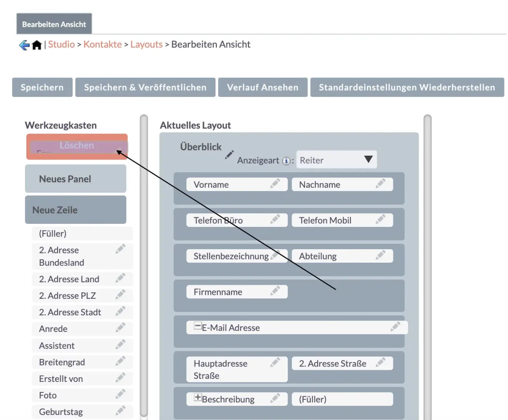Viewport: 508px width, 420px height.
Task: Click pencil icon next to Abteilung
Action: 380,255
